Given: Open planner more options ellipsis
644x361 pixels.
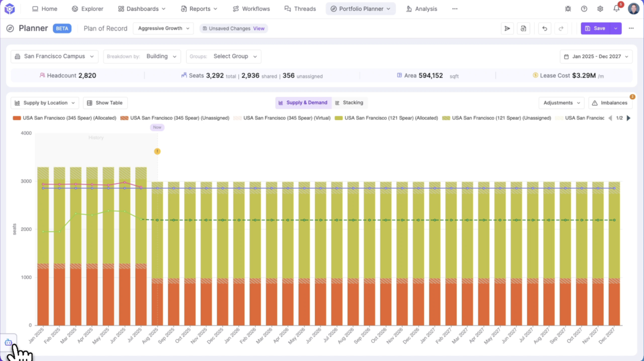Looking at the screenshot, I should [631, 28].
